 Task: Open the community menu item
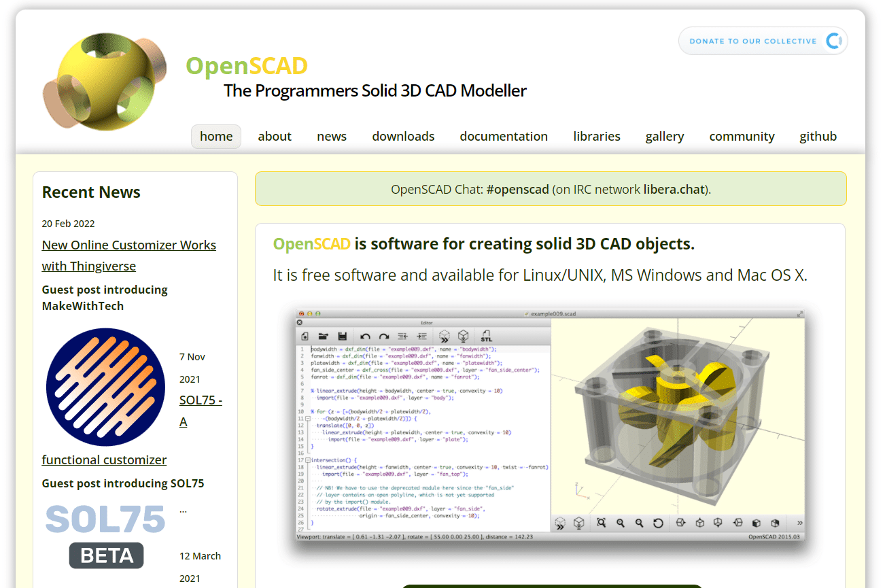pyautogui.click(x=742, y=136)
